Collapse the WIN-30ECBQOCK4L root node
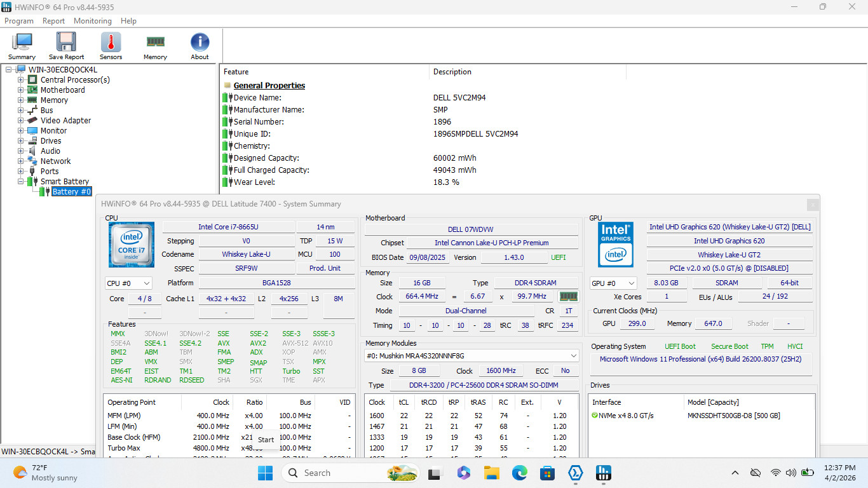Viewport: 868px width, 488px height. pos(9,69)
